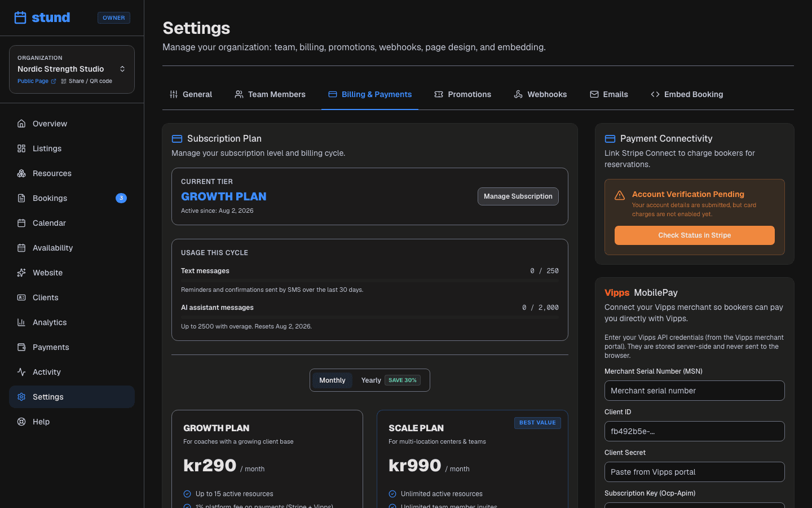
Task: Click the Analytics bar chart icon
Action: (x=21, y=322)
